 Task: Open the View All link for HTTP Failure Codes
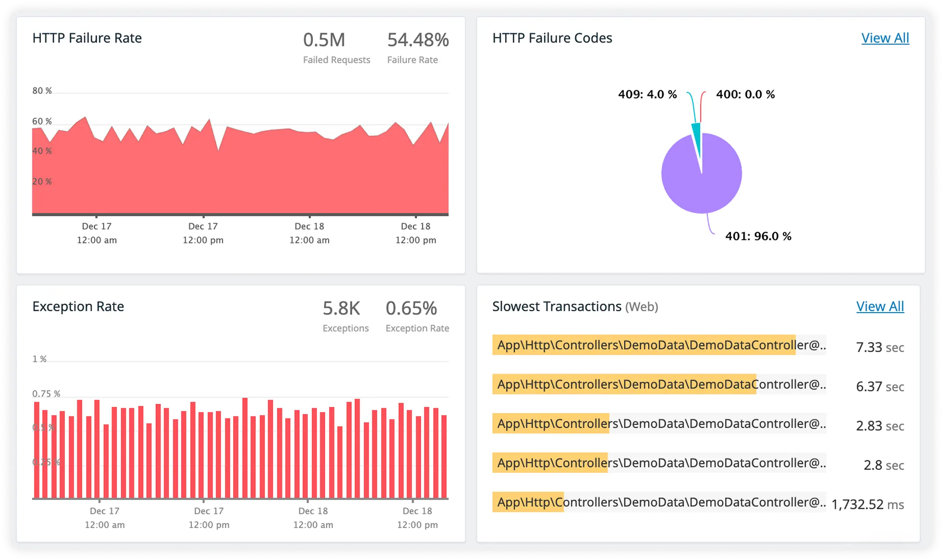[x=885, y=38]
